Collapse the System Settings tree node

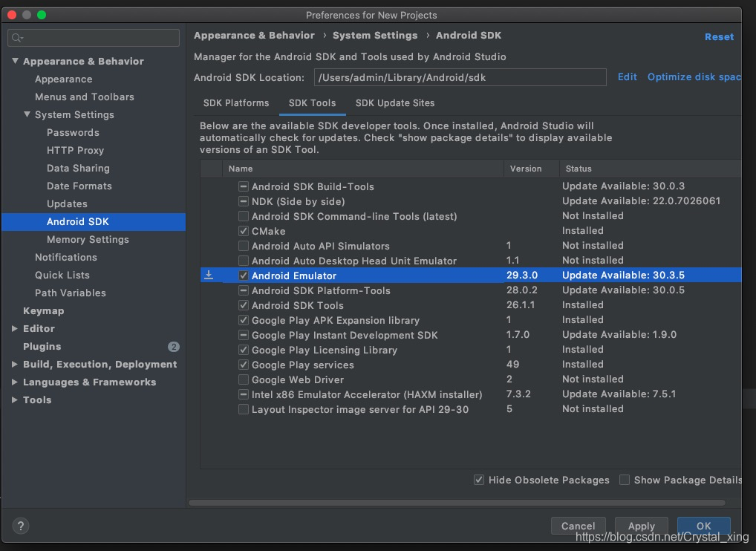tap(27, 114)
